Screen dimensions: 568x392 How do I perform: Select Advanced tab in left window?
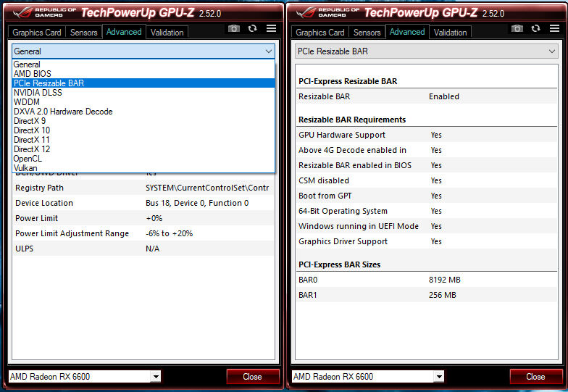124,32
